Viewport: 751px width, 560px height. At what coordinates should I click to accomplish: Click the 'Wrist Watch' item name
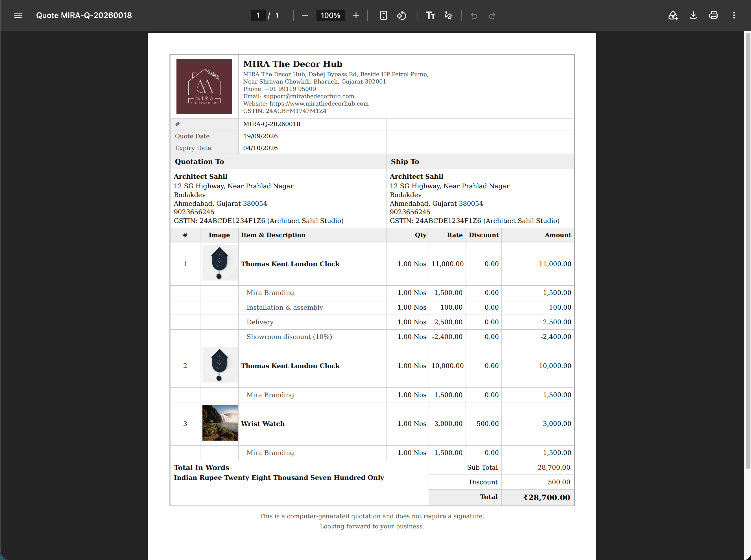pos(263,424)
